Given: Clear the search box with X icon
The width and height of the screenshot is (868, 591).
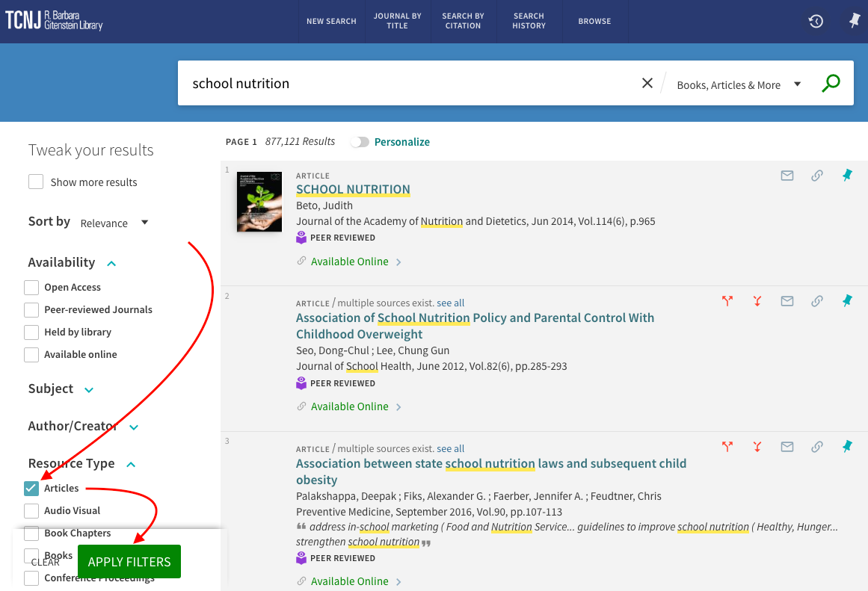Looking at the screenshot, I should 647,83.
